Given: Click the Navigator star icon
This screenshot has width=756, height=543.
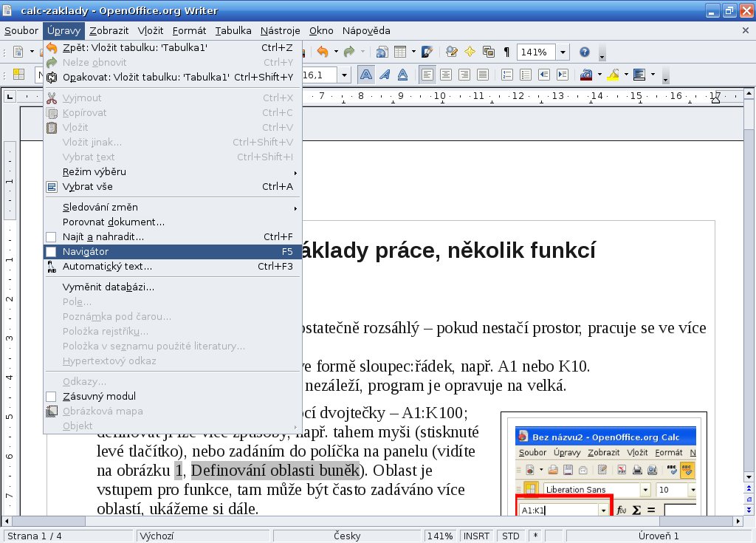Looking at the screenshot, I should pyautogui.click(x=470, y=52).
